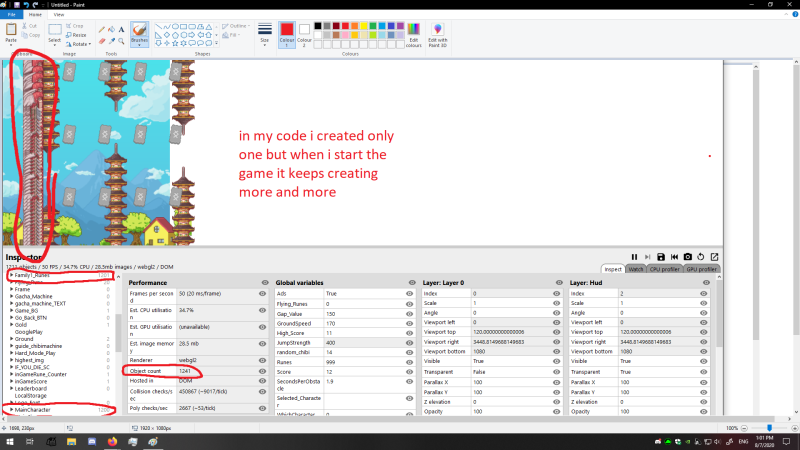Click the zoom slider thumb in status bar
Image resolution: width=800 pixels, height=450 pixels.
(x=769, y=428)
